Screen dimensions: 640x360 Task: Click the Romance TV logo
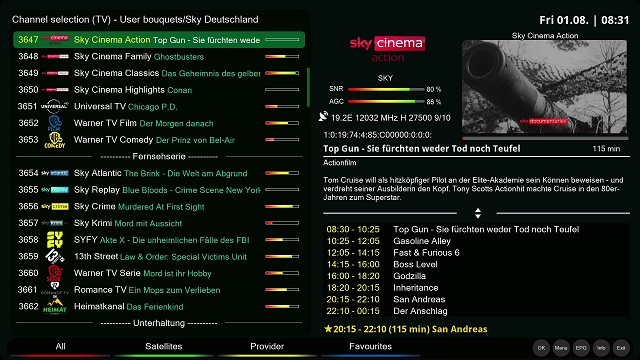[x=55, y=289]
